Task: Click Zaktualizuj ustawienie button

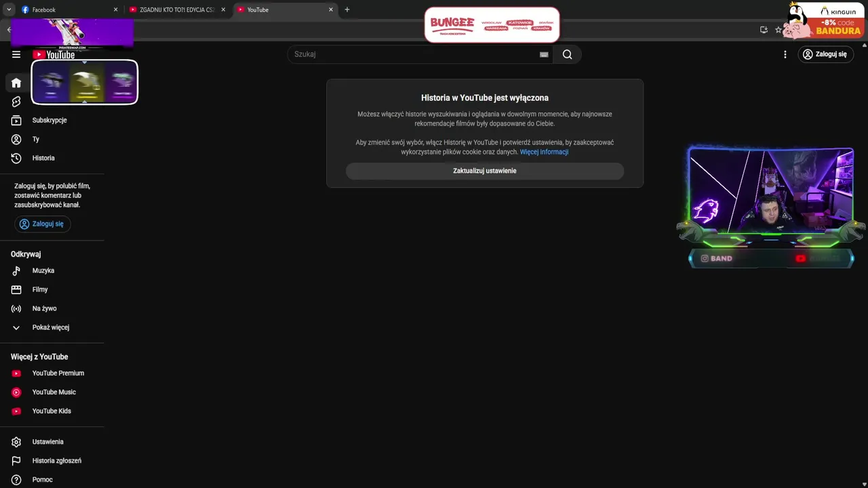Action: tap(485, 171)
